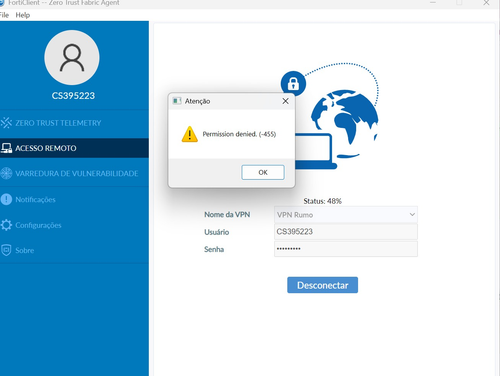Click the Permission denied (-455) message

(x=239, y=134)
